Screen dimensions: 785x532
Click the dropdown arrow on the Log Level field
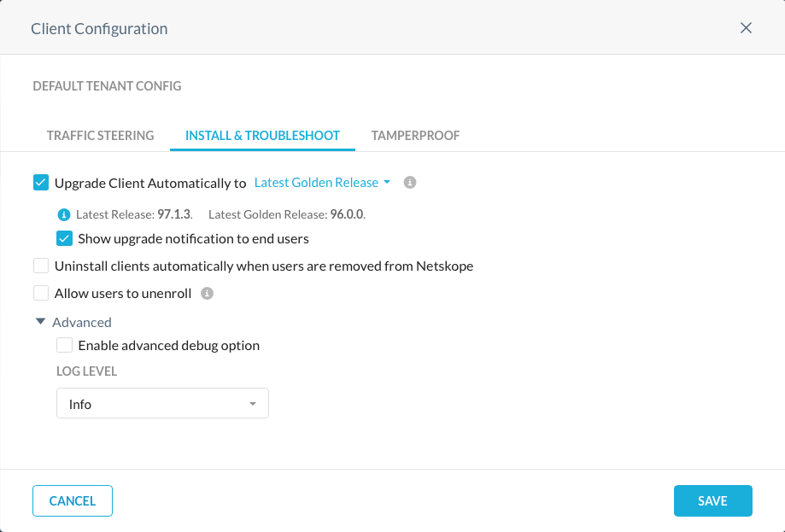(x=253, y=402)
